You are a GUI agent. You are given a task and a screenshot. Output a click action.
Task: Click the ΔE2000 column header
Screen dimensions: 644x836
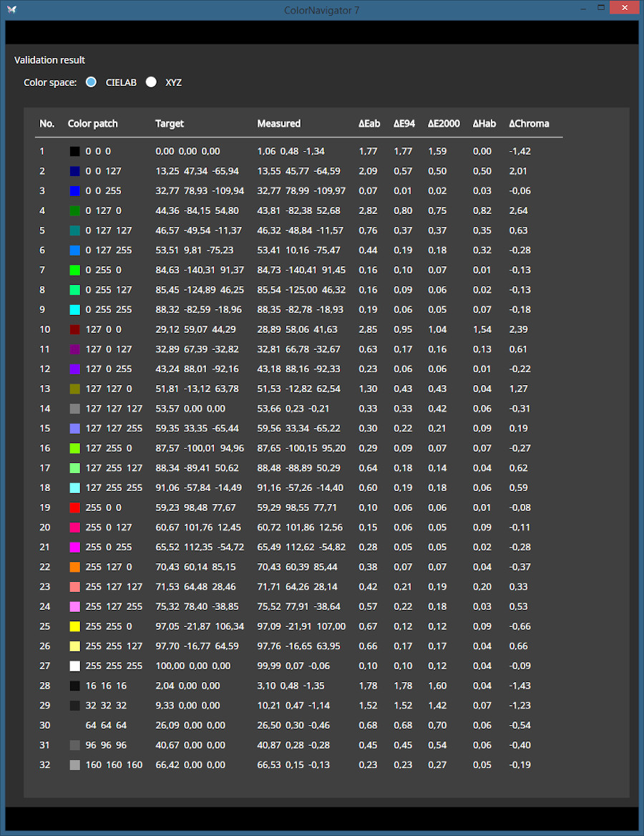point(444,124)
